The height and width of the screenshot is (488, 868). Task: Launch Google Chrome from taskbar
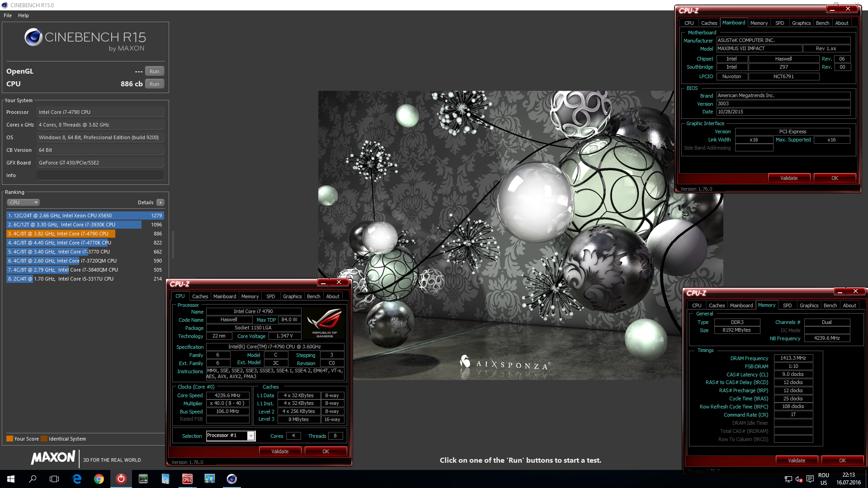99,479
